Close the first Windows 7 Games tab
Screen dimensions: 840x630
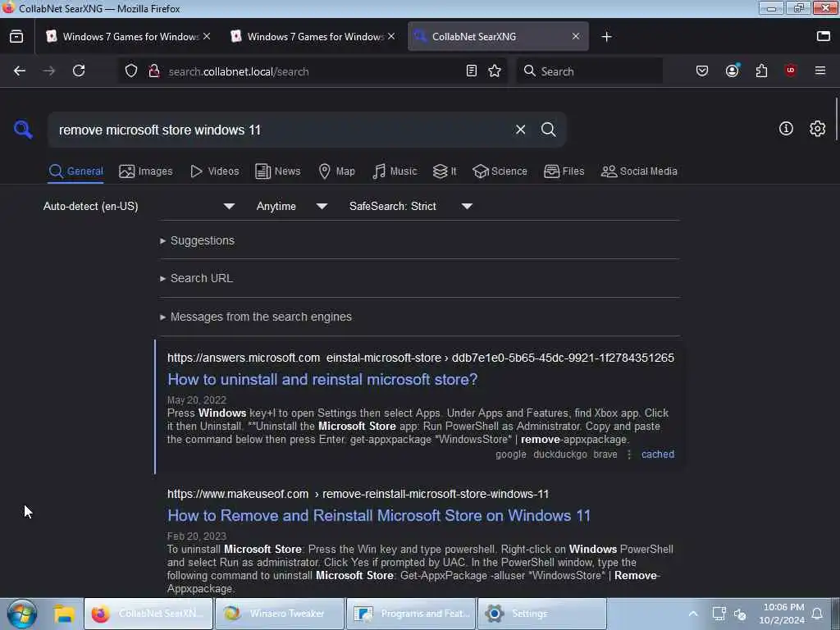tap(207, 36)
